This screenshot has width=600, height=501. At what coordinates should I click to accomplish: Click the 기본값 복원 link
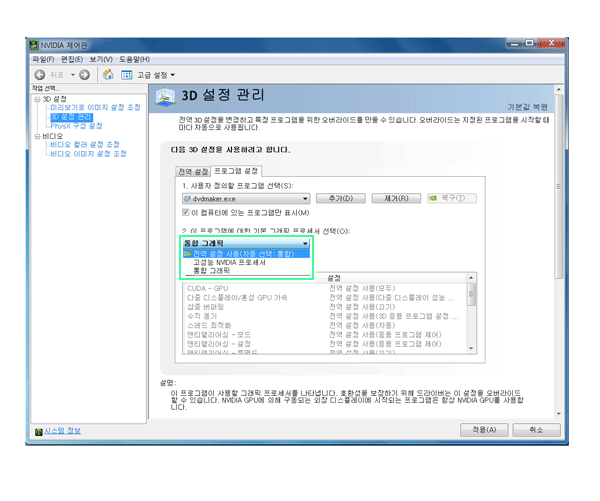pos(527,107)
